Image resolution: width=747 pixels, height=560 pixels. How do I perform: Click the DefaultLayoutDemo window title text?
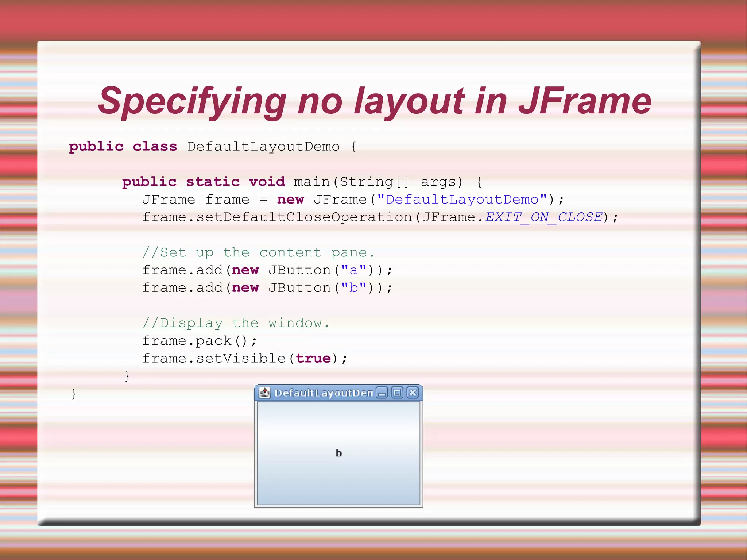click(x=324, y=393)
